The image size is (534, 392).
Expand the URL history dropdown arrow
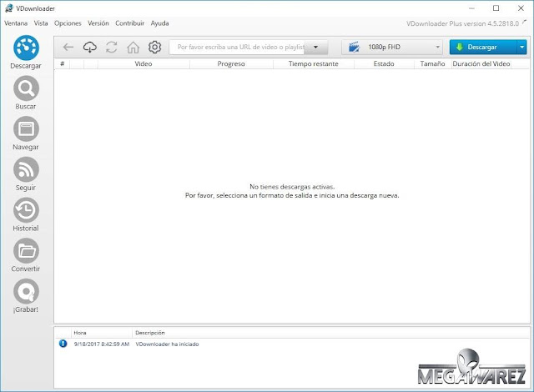[315, 47]
